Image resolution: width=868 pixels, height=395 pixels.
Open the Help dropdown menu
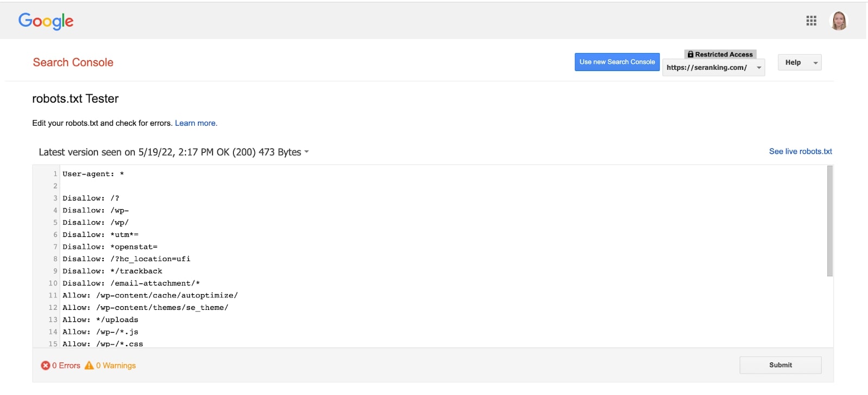point(799,62)
